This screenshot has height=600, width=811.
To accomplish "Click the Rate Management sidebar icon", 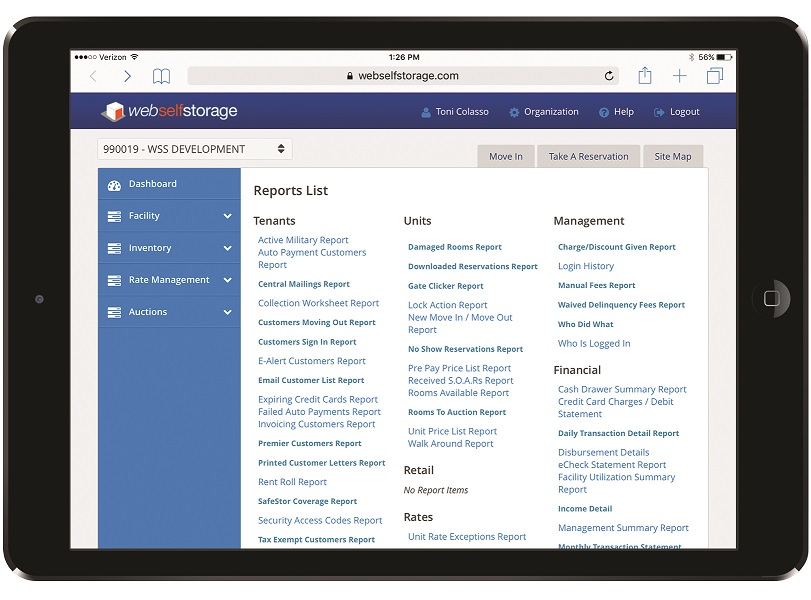I will pyautogui.click(x=113, y=280).
